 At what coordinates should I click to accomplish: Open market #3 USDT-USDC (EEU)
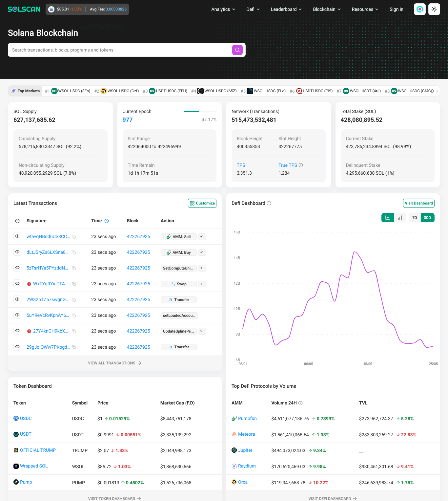point(165,91)
